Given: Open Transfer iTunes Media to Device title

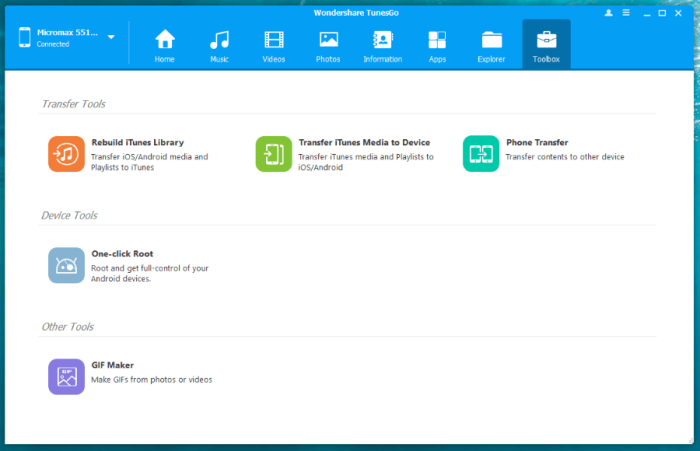Looking at the screenshot, I should [x=364, y=142].
